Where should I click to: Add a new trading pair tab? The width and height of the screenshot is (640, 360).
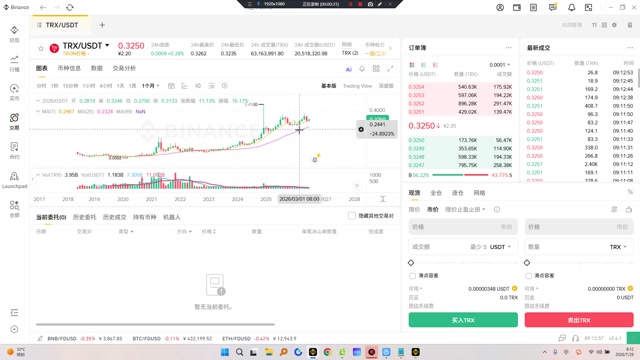102,25
